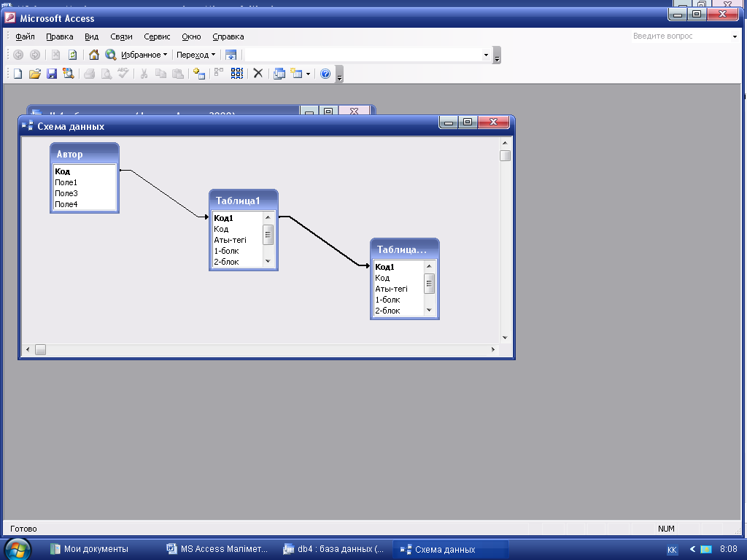Screen dimensions: 747x560
Task: Open the Правка menu
Action: point(60,36)
